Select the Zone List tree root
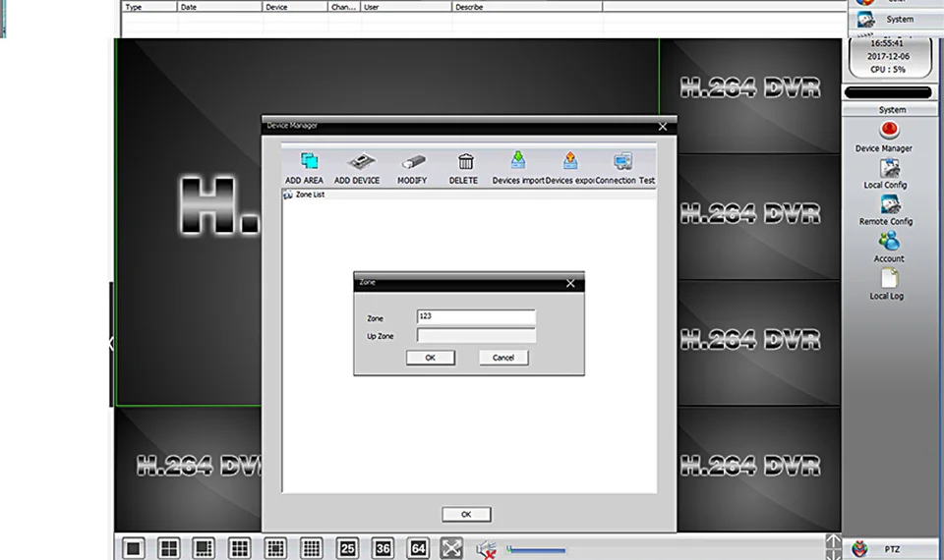This screenshot has width=944, height=560. pos(310,195)
